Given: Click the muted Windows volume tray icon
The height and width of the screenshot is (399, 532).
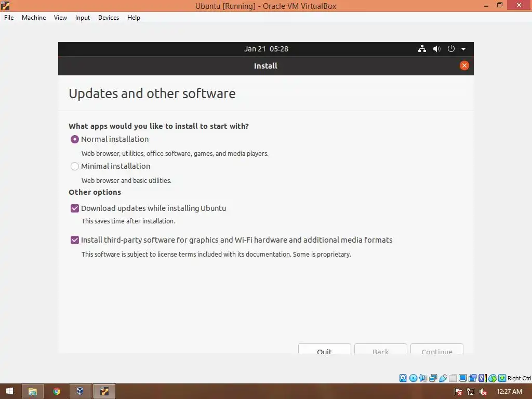Looking at the screenshot, I should pyautogui.click(x=483, y=392).
